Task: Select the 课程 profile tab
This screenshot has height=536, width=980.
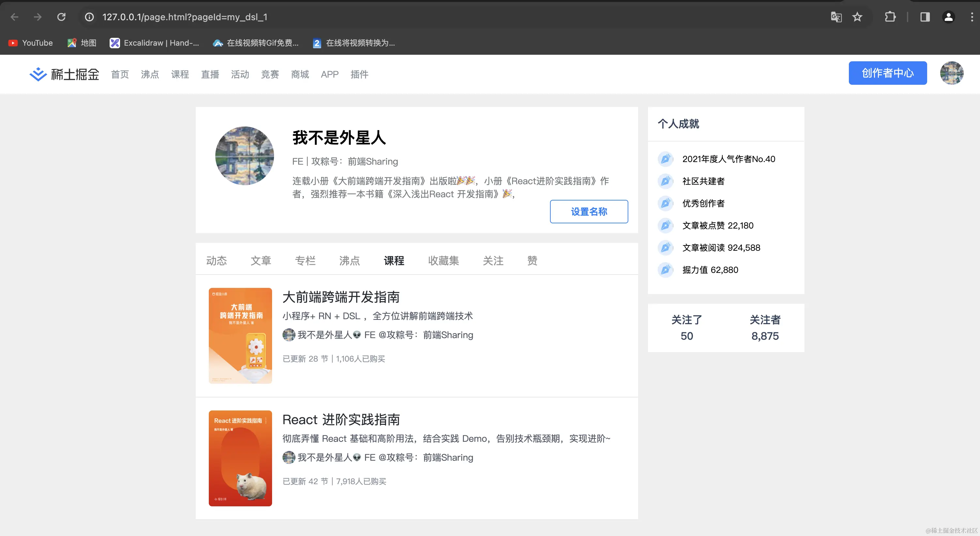Action: [394, 261]
